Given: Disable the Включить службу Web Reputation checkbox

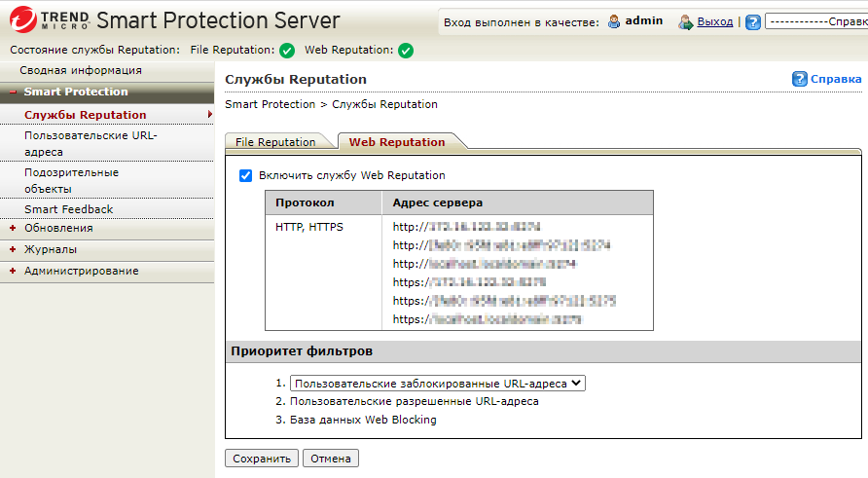Looking at the screenshot, I should coord(245,176).
